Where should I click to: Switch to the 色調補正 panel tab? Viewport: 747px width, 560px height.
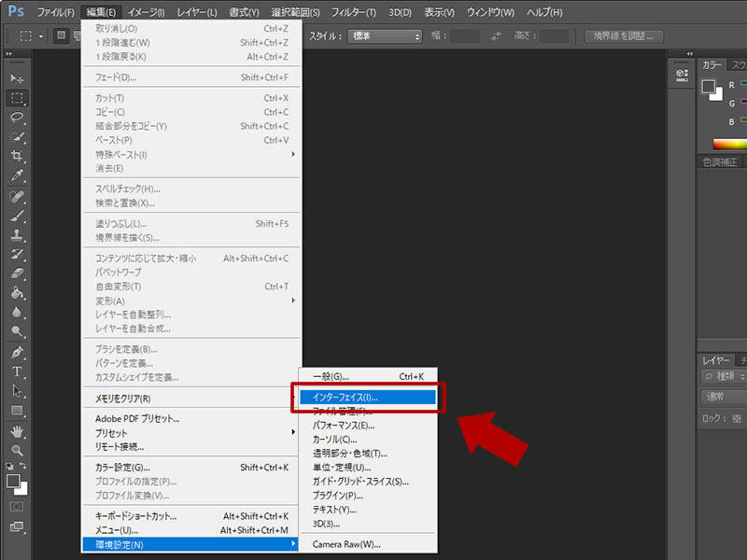point(720,161)
